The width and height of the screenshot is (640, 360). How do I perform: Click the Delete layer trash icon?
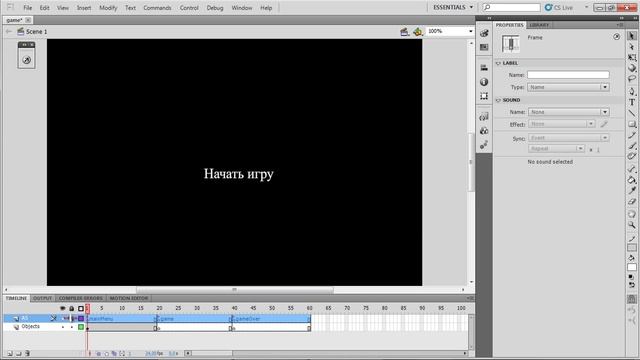point(27,353)
